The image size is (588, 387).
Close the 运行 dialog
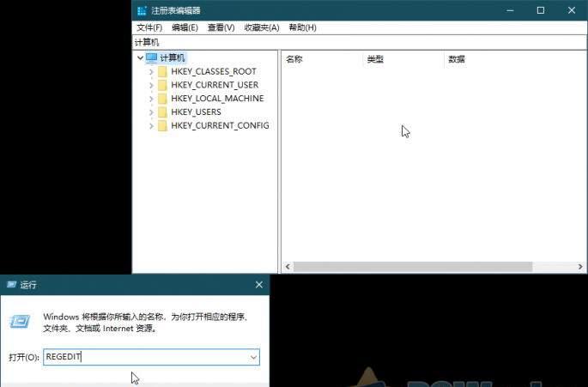coord(259,285)
